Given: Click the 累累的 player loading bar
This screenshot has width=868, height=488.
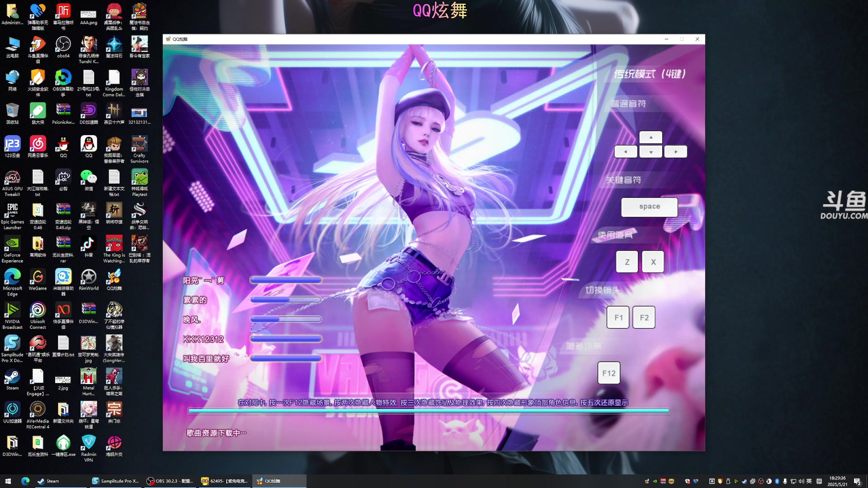Looking at the screenshot, I should tap(286, 300).
